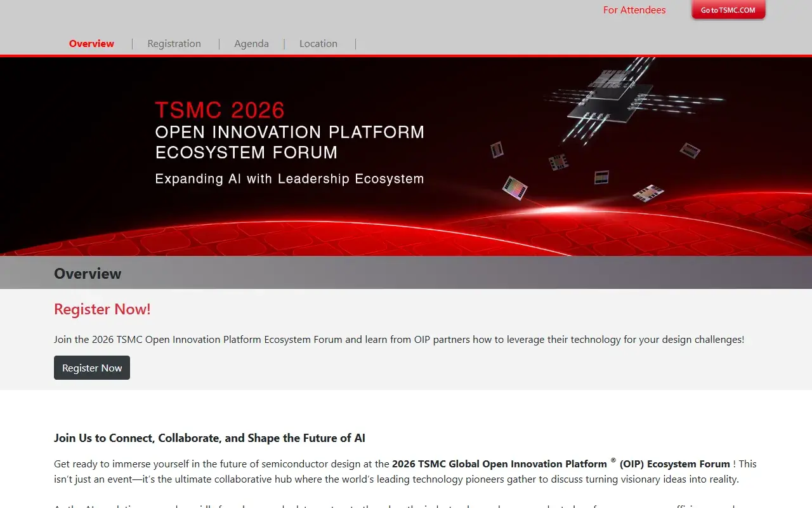812x508 pixels.
Task: Click the Go to TSMC.COM button
Action: pos(728,10)
